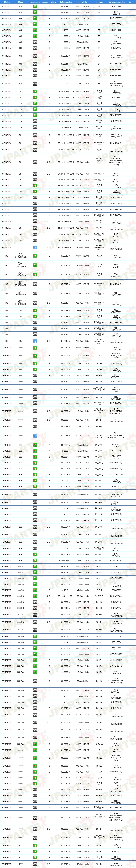Select engine code 8FP (EP3) cell
Image resolution: width=136 pixels, height=868 pixels.
[116, 24]
